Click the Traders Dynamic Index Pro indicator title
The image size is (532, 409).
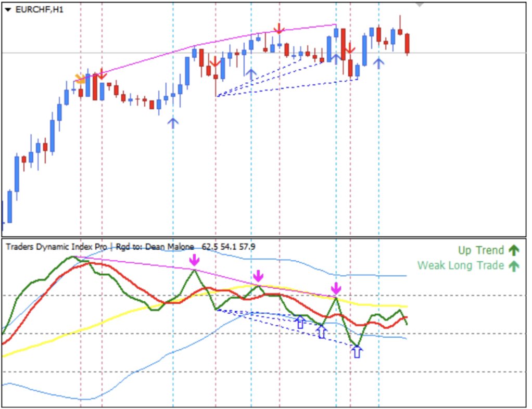pos(56,247)
